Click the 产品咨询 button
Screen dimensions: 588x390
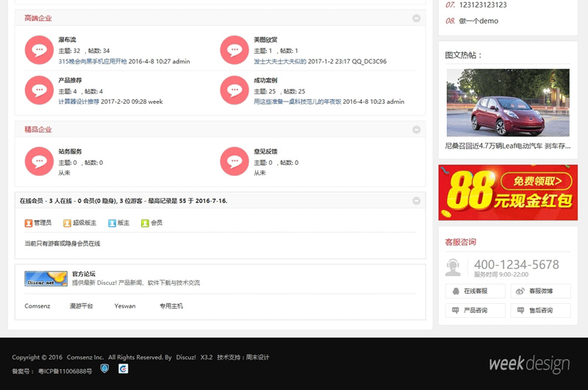[x=475, y=311]
